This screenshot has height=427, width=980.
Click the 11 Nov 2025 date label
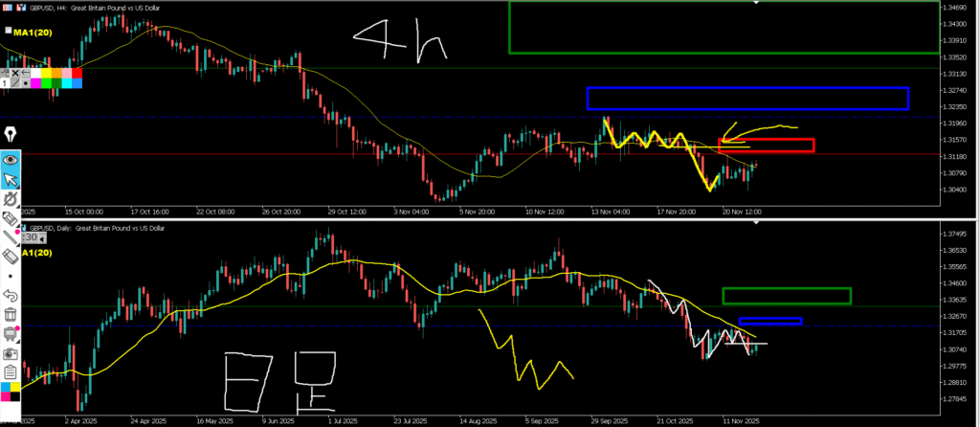pos(740,420)
